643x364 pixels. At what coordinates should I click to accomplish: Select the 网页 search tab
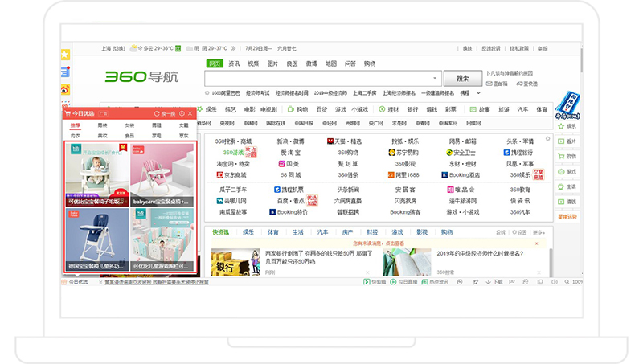coord(215,63)
